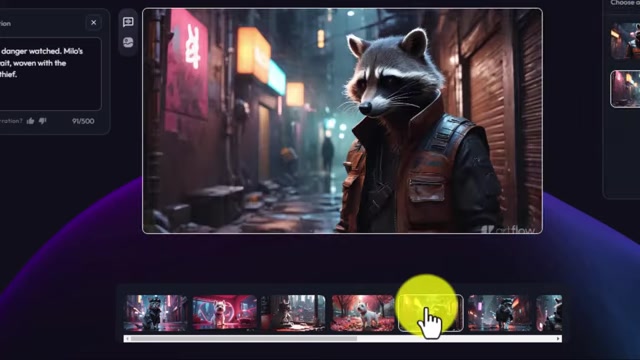This screenshot has width=640, height=360.
Task: Close the narration panel with X
Action: point(93,22)
